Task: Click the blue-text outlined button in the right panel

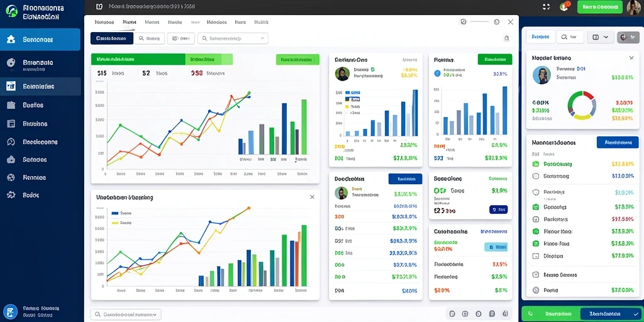Action: pos(540,36)
